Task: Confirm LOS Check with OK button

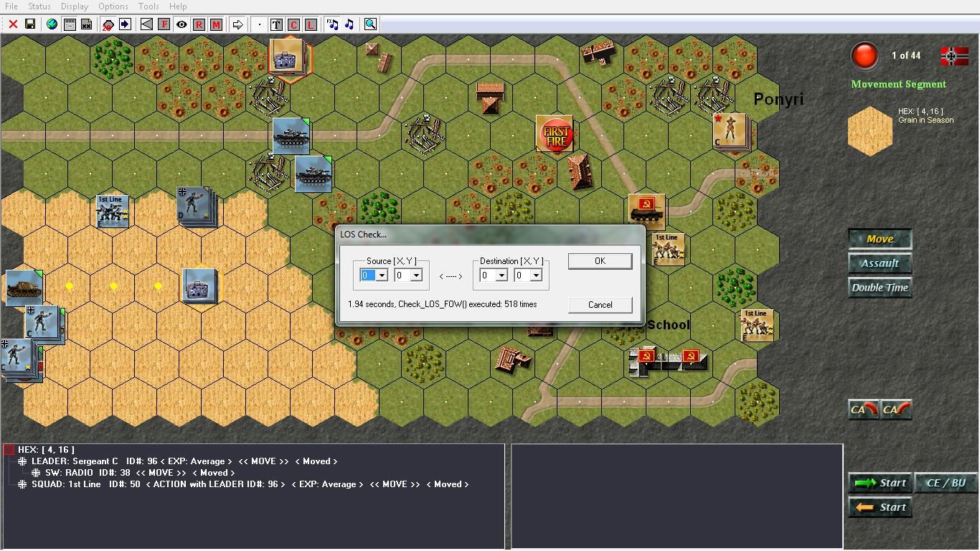Action: [x=600, y=261]
